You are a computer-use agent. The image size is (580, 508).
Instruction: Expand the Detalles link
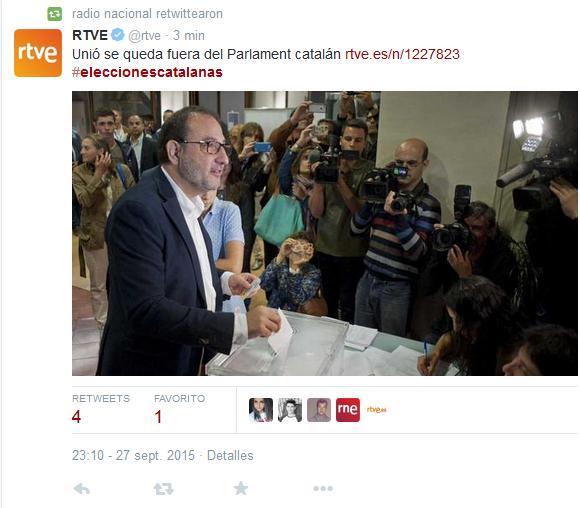230,455
